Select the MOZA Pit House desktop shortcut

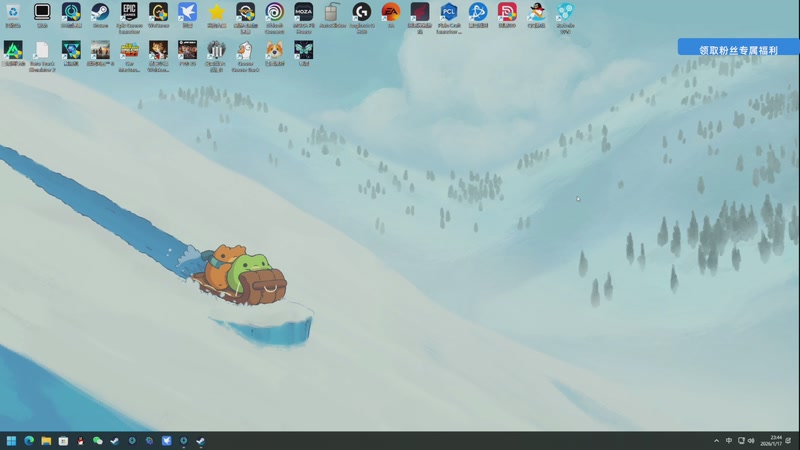[x=304, y=18]
